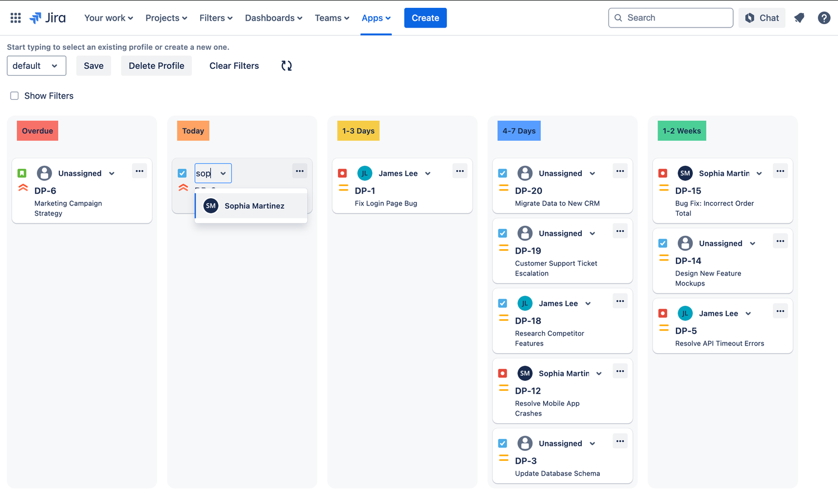Screen dimensions: 838x504
Task: Expand assignee dropdown on DP-5 card
Action: (748, 314)
